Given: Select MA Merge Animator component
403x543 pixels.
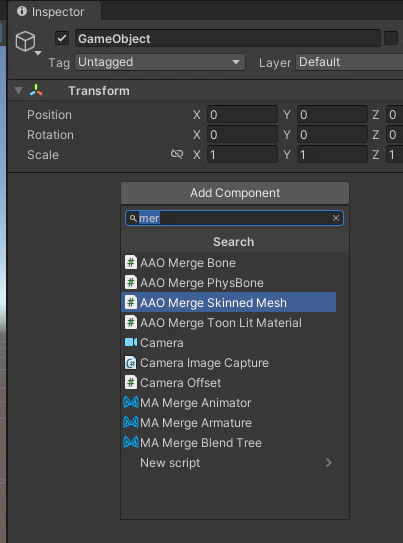Looking at the screenshot, I should pyautogui.click(x=229, y=403).
